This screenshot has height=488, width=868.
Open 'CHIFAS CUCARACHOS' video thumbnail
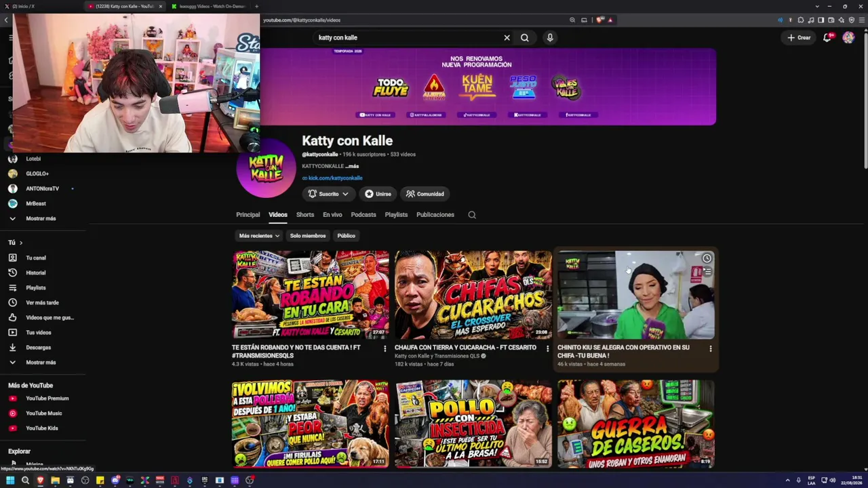[473, 295]
